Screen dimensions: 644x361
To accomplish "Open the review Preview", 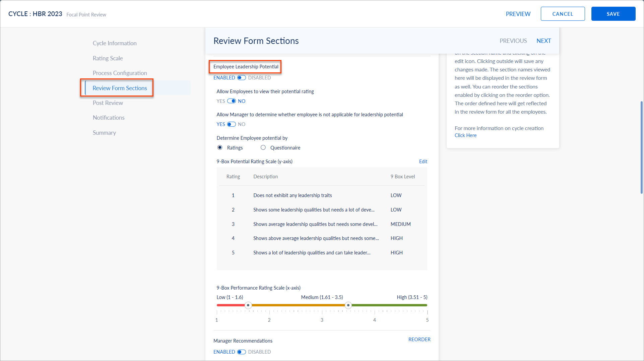I will point(518,14).
